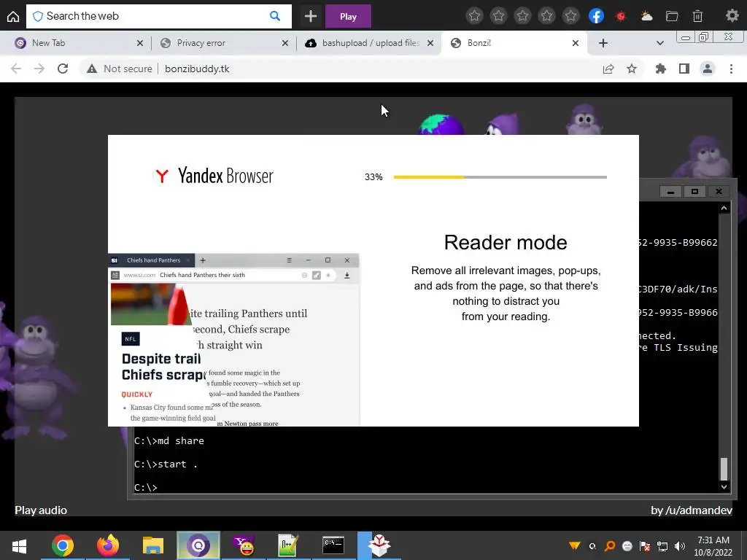Click the Not secure warning icon

92,69
